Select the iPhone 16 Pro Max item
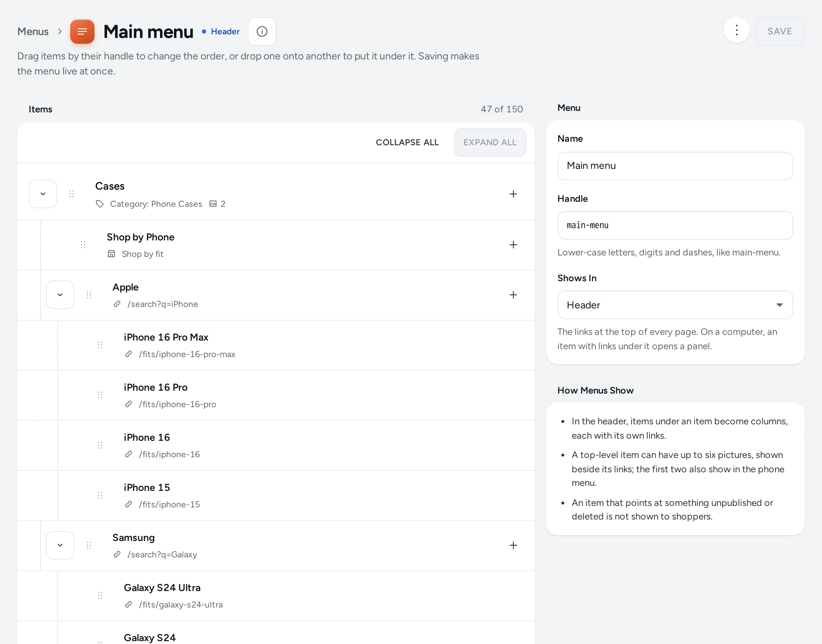This screenshot has height=644, width=822. (x=166, y=337)
